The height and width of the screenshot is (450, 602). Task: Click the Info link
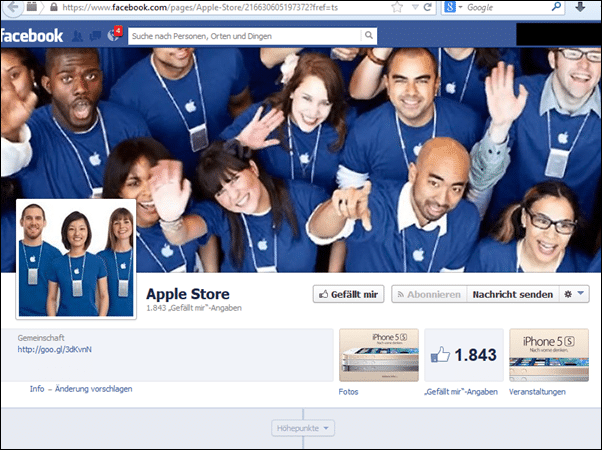tap(37, 389)
